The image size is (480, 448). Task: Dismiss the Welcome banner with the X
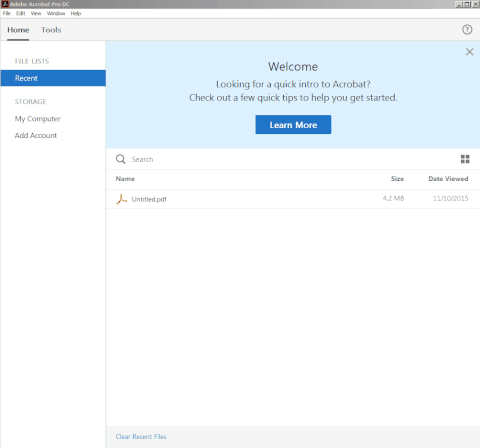pyautogui.click(x=469, y=52)
